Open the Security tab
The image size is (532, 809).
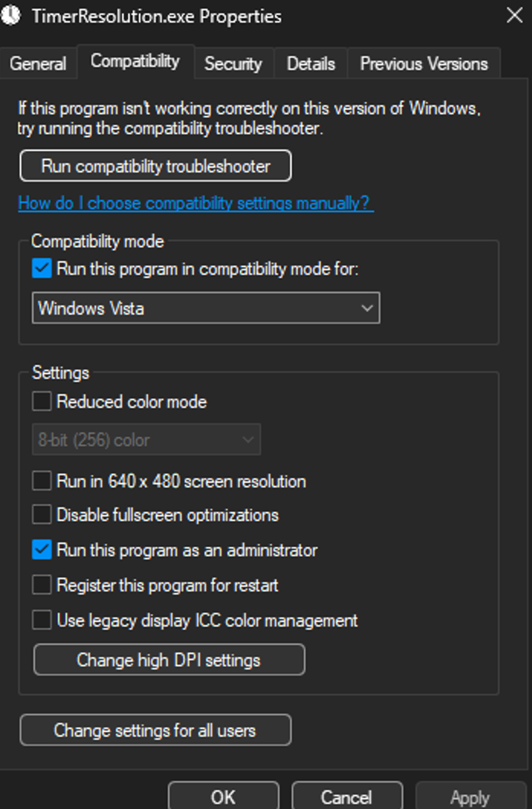coord(233,64)
